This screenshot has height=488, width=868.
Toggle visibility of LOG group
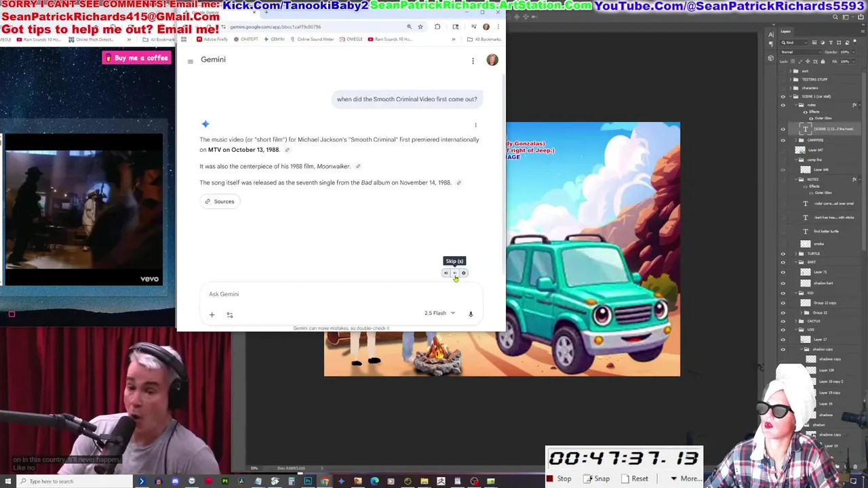point(783,329)
